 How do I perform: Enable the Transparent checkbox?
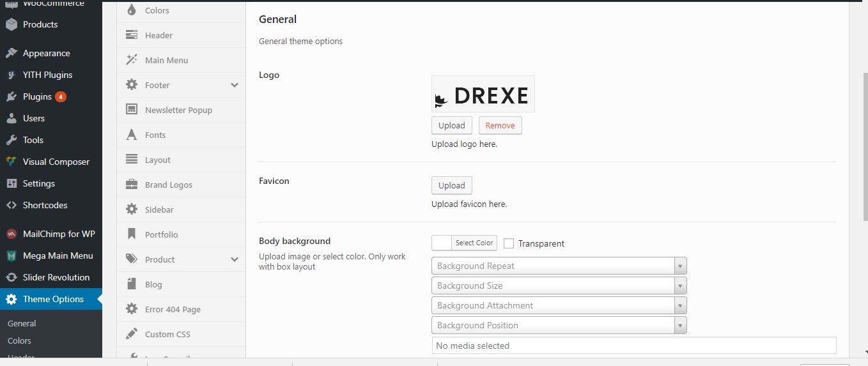click(509, 243)
